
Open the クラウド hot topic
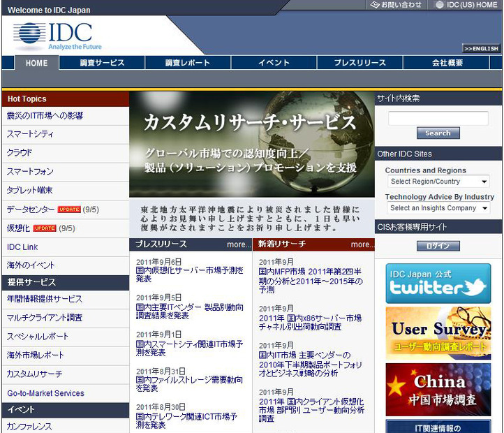click(20, 153)
